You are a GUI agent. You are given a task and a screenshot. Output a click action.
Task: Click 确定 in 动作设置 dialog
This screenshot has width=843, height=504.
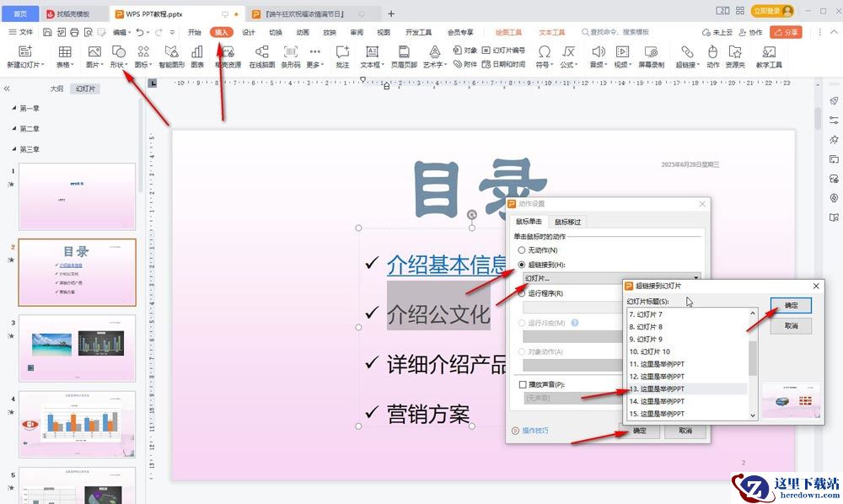tap(640, 431)
